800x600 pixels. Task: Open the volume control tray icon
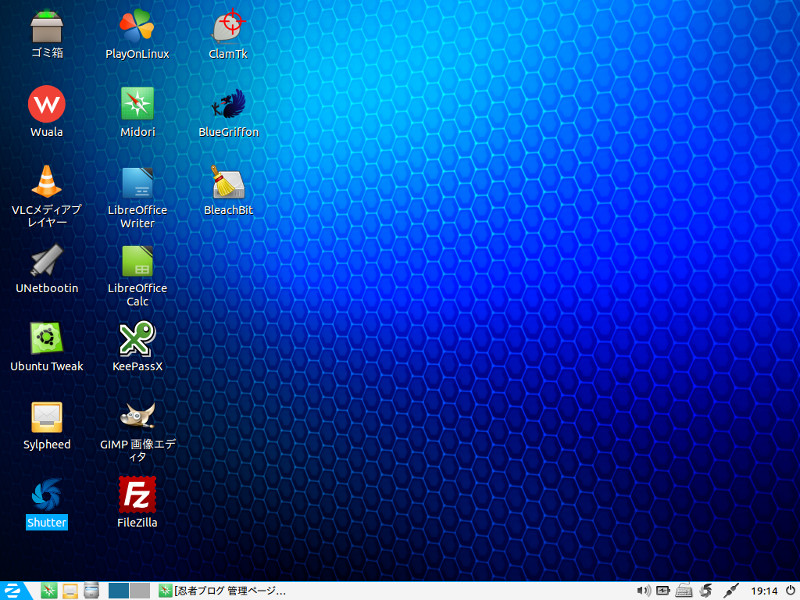coord(643,591)
